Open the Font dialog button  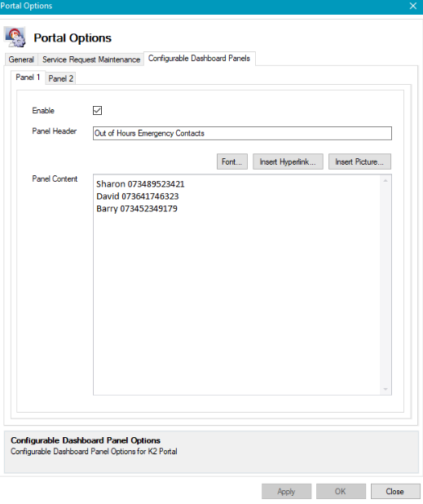[232, 161]
